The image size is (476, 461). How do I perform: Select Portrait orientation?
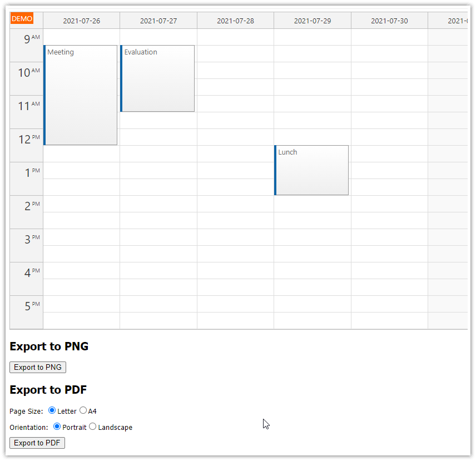57,427
